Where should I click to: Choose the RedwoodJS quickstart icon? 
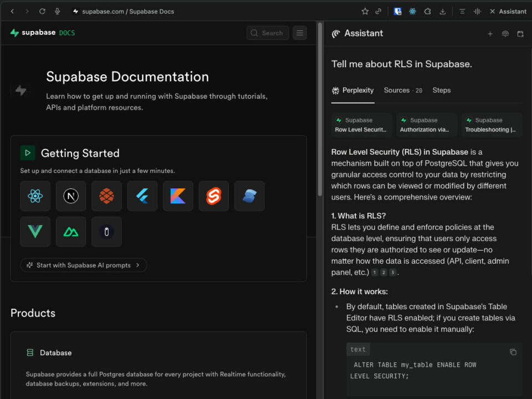tap(106, 196)
